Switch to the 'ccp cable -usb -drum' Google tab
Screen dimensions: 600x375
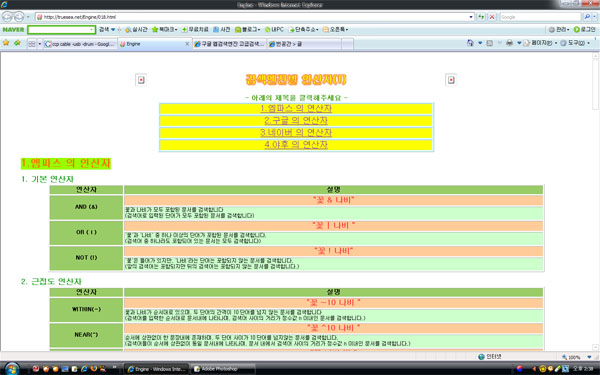80,44
